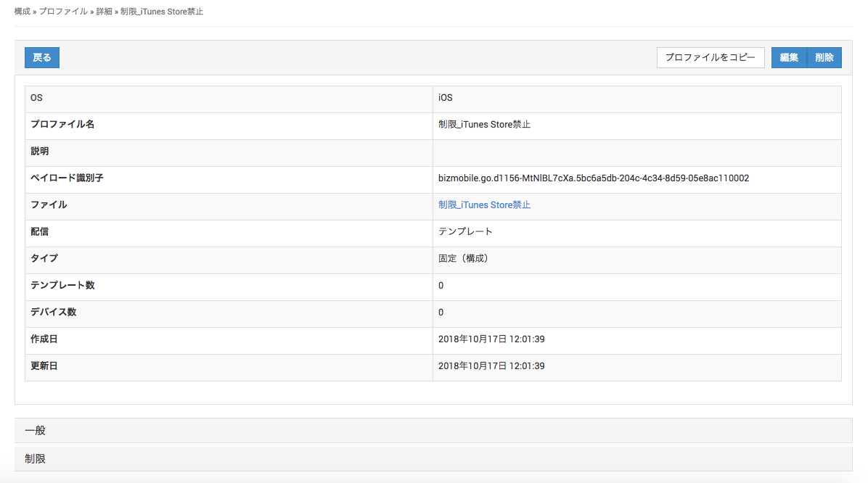Image resolution: width=868 pixels, height=483 pixels.
Task: Click the 戻る back button
Action: (42, 58)
